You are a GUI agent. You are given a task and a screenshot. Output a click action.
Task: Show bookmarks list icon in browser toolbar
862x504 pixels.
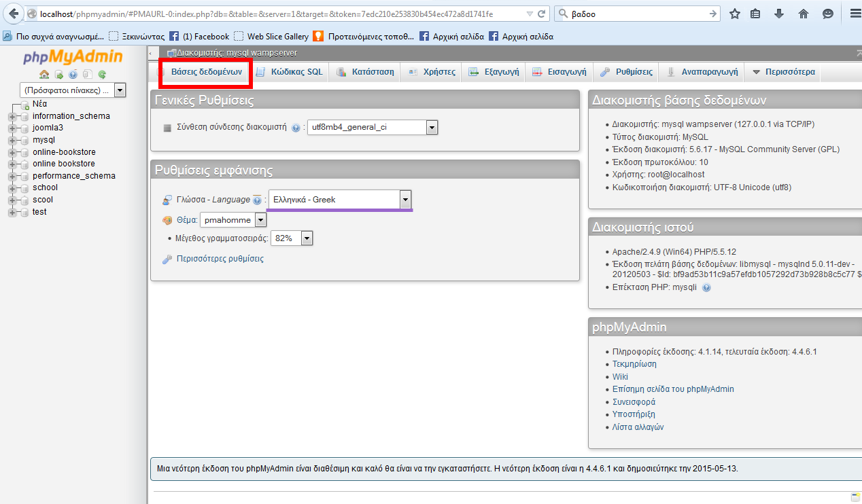(755, 14)
